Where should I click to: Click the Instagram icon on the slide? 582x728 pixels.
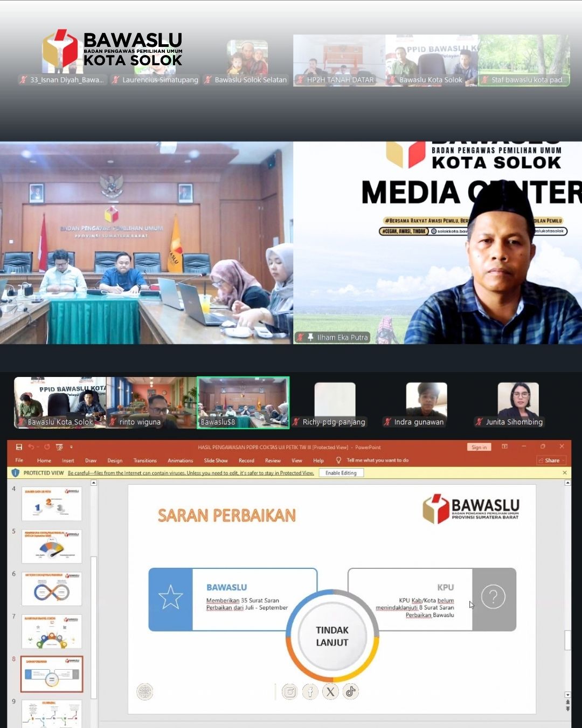(x=289, y=692)
